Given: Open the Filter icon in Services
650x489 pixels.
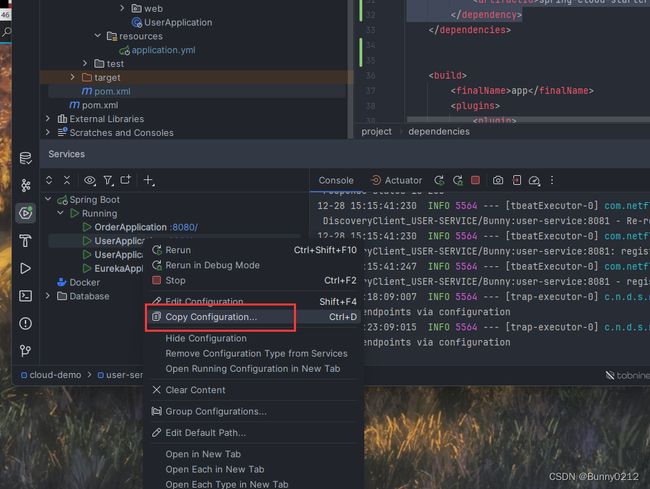Looking at the screenshot, I should 108,180.
